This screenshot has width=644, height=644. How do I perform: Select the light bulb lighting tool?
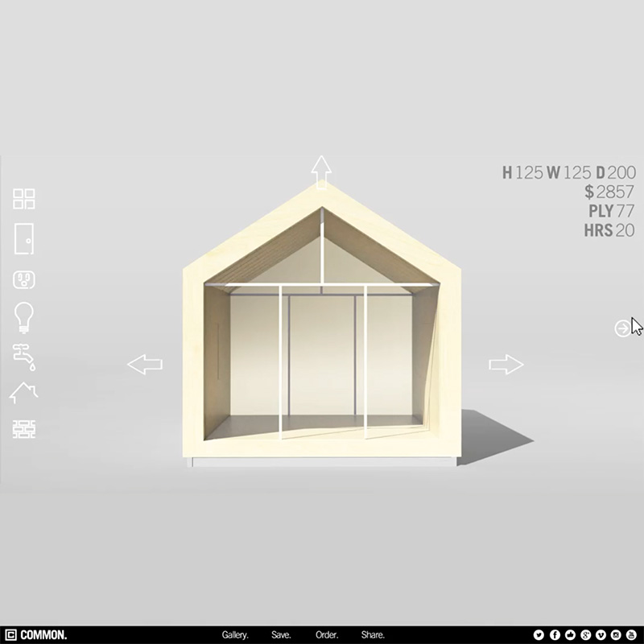tap(24, 317)
